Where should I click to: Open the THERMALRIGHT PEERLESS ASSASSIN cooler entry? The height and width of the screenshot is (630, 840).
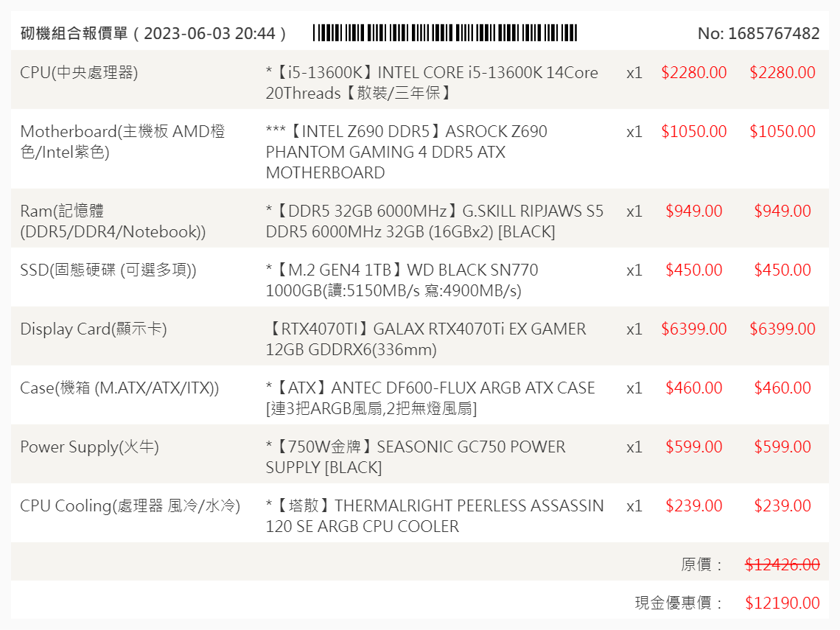point(435,516)
